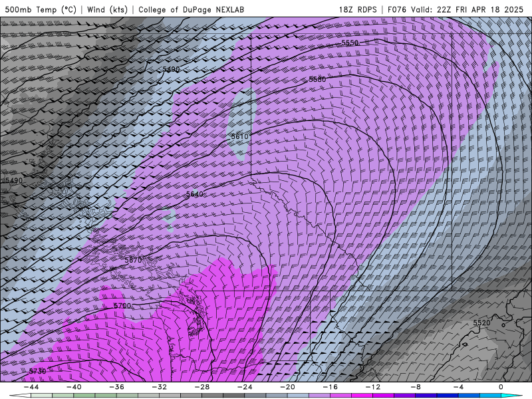The width and height of the screenshot is (532, 399).
Task: Click the white arrow start of the colorbar
Action: click(x=19, y=396)
